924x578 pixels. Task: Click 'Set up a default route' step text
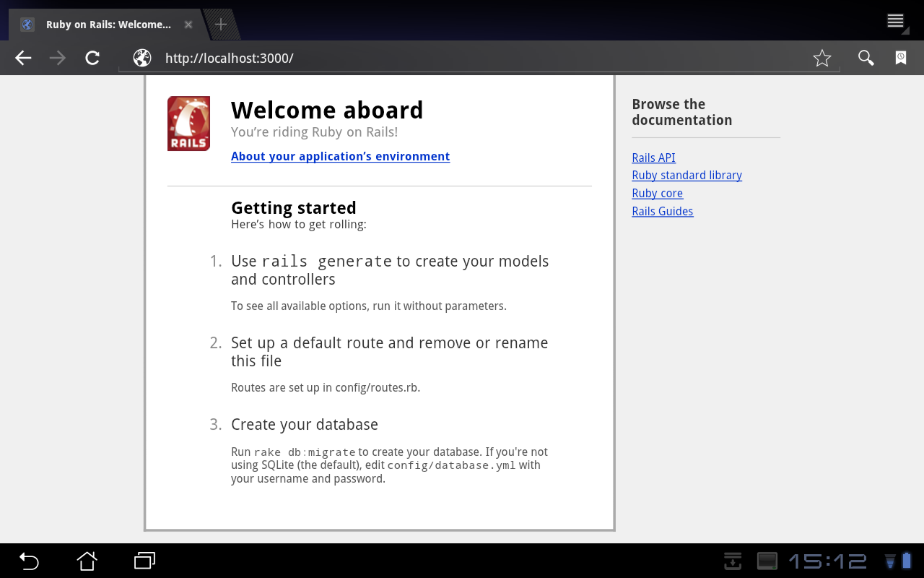(x=390, y=352)
